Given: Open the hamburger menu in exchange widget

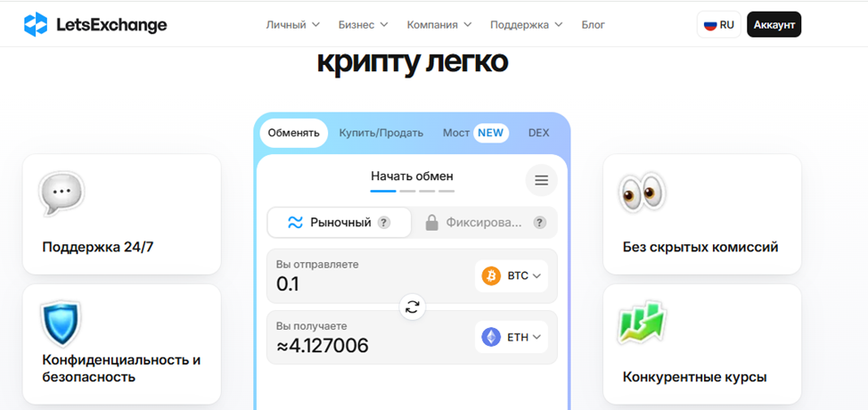Looking at the screenshot, I should (x=541, y=180).
